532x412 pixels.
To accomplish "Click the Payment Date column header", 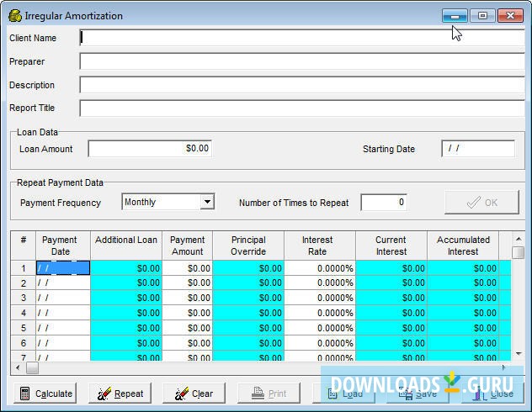I will 63,246.
